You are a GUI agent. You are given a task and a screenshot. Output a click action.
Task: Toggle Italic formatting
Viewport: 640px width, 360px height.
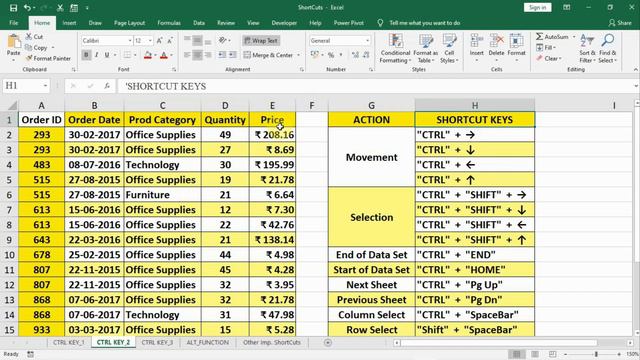97,55
